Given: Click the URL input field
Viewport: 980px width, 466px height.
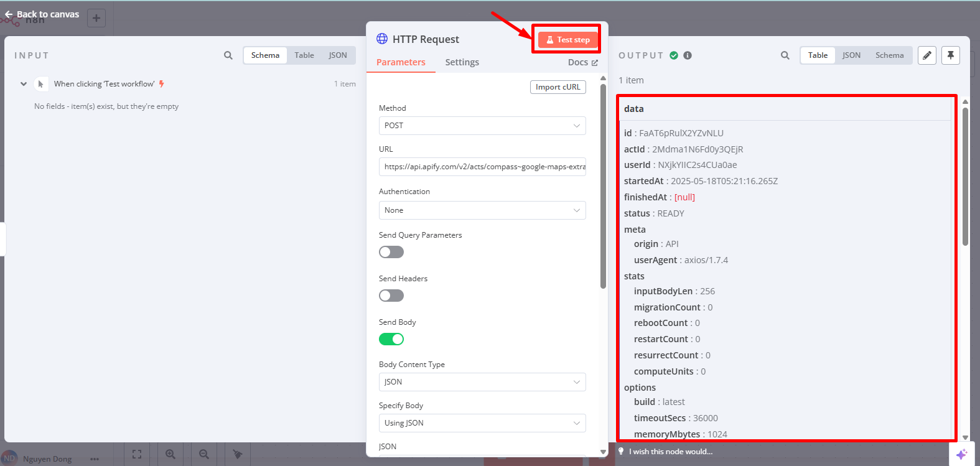Looking at the screenshot, I should [482, 167].
